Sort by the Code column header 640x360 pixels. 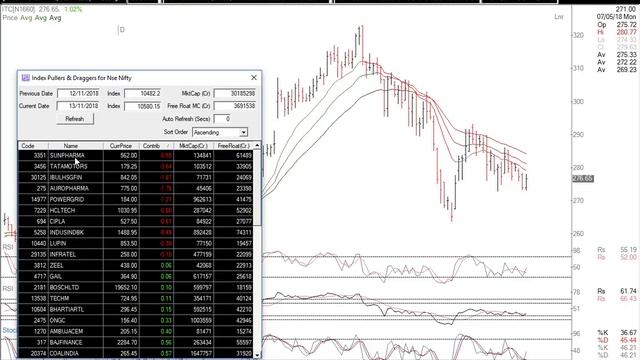click(33, 146)
